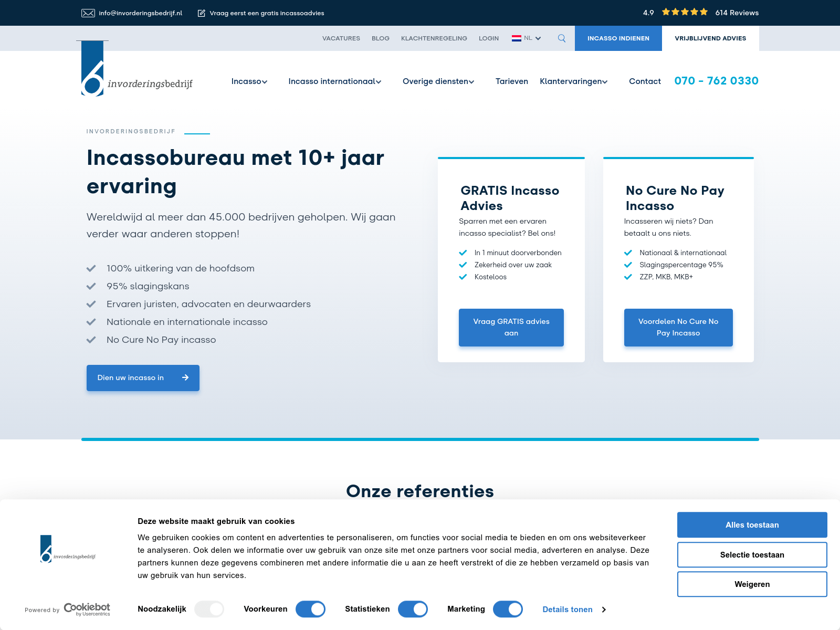Click the edit-note icon beside gratis incassoadvies
The height and width of the screenshot is (630, 840).
click(x=201, y=13)
